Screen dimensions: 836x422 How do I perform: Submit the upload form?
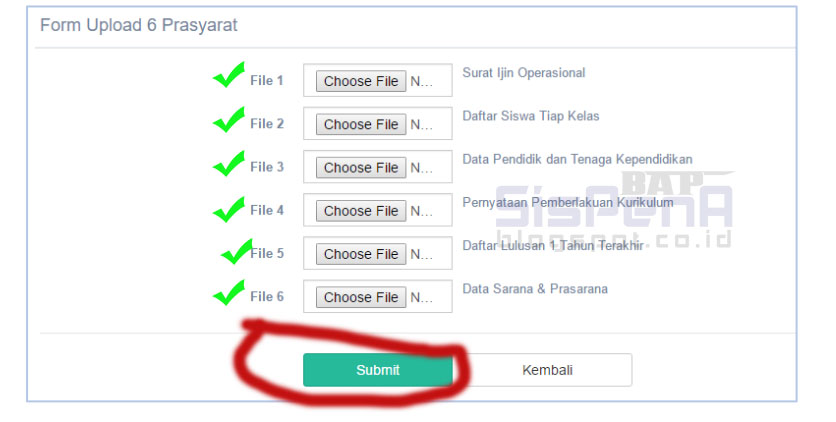(x=378, y=370)
